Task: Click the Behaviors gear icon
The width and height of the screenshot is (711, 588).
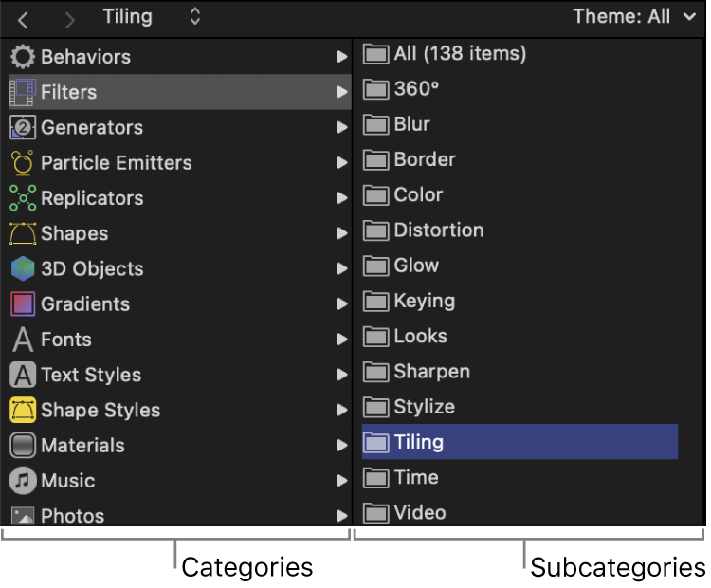Action: (23, 57)
